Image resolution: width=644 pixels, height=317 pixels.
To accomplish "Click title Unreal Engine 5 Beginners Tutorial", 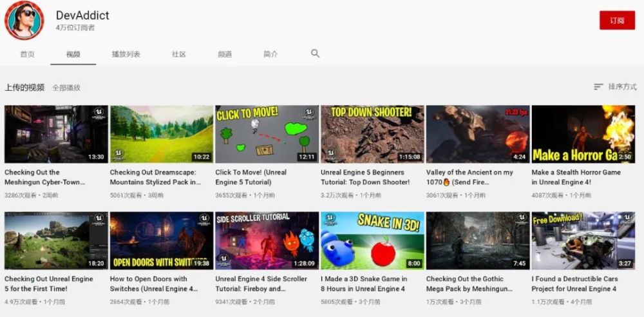I will (365, 177).
